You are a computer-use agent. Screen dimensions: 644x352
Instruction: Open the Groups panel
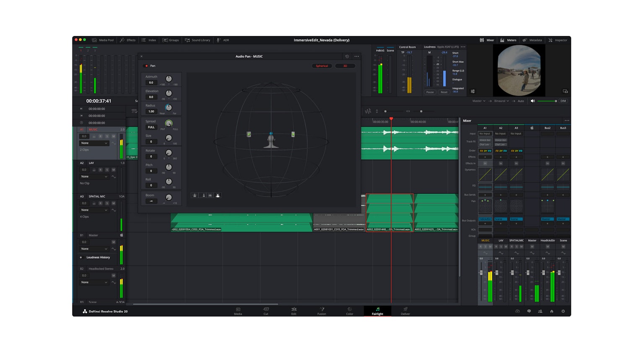click(171, 40)
